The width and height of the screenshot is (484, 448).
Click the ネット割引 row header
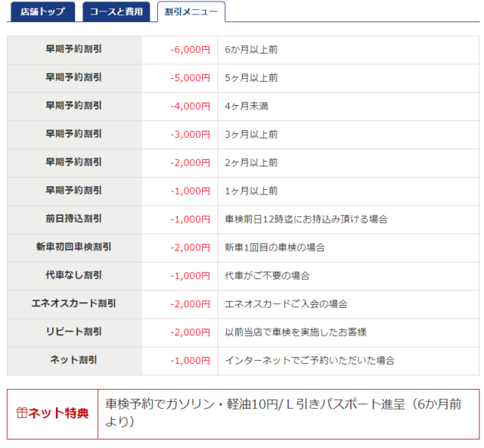74,360
